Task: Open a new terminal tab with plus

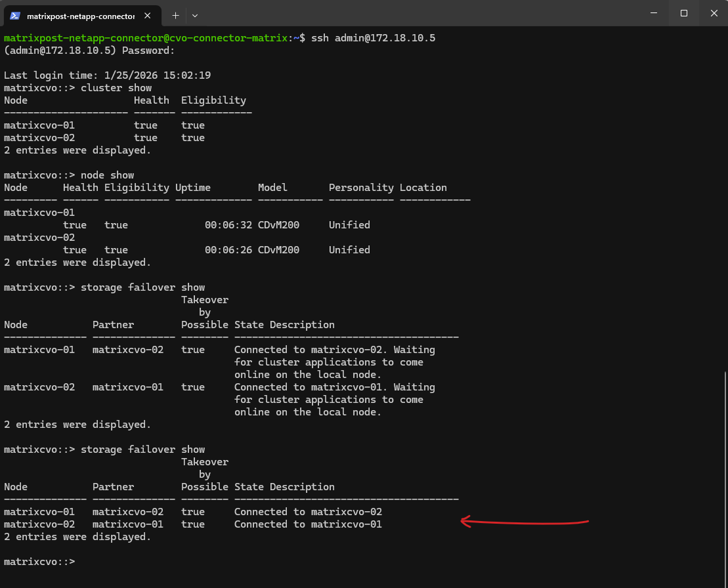Action: (x=175, y=15)
